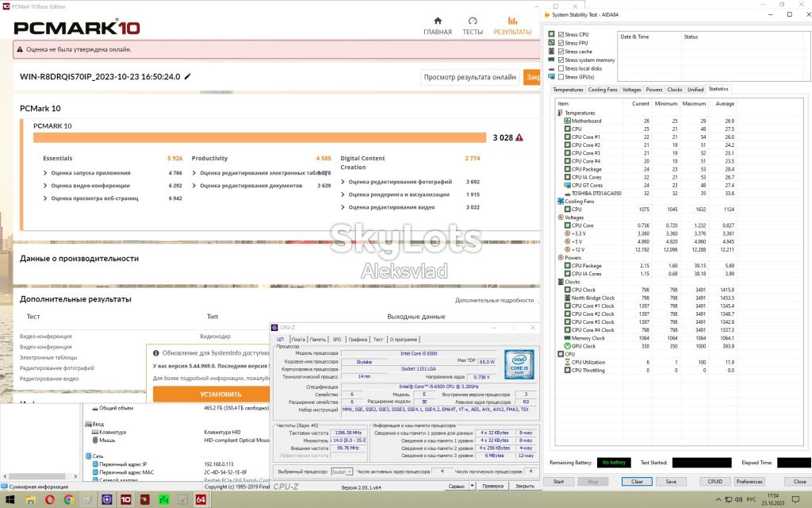812x508 pixels.
Task: Click the Save button in AIDA64
Action: click(671, 482)
